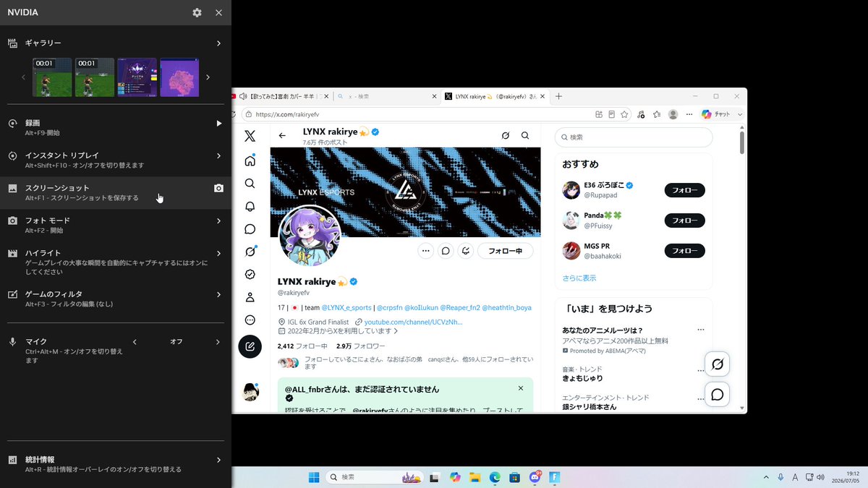Open X chat messages in sidebar
Viewport: 868px width, 488px height.
[250, 229]
